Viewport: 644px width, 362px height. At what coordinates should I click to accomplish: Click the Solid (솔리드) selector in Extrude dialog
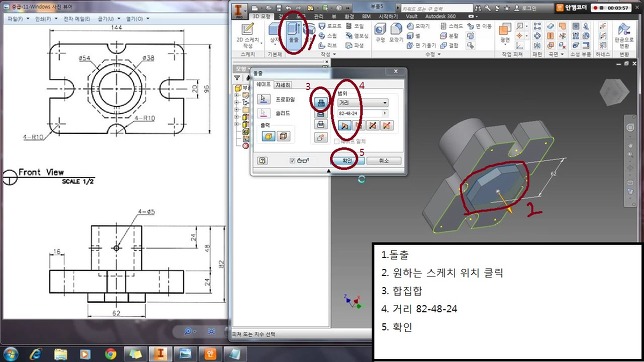coord(264,113)
